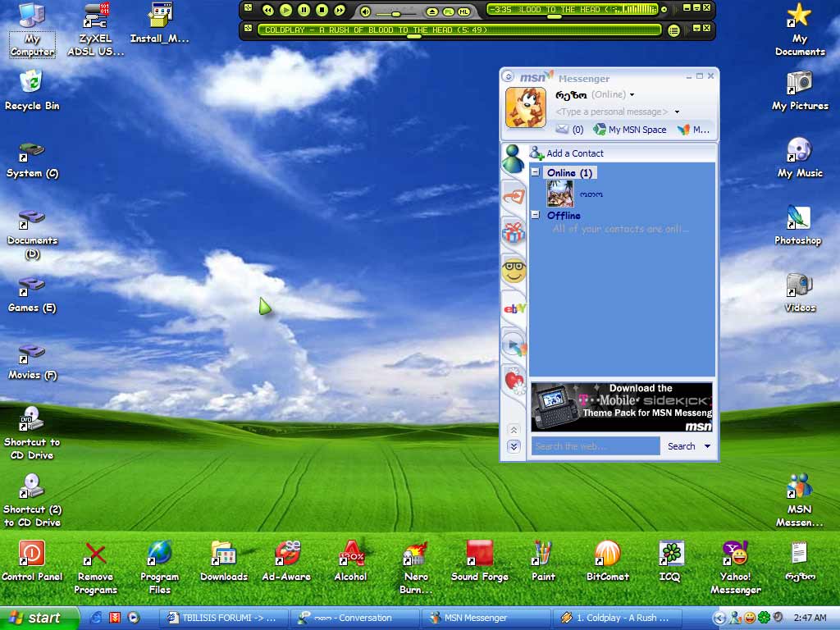Screen dimensions: 840x630
Task: Skip to next track in Winamp
Action: click(340, 10)
